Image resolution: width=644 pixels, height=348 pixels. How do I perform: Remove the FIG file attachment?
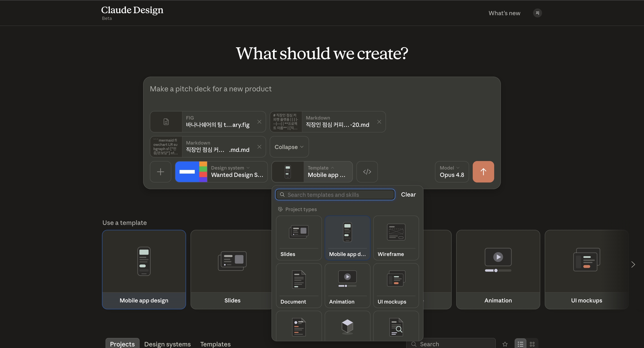tap(259, 122)
